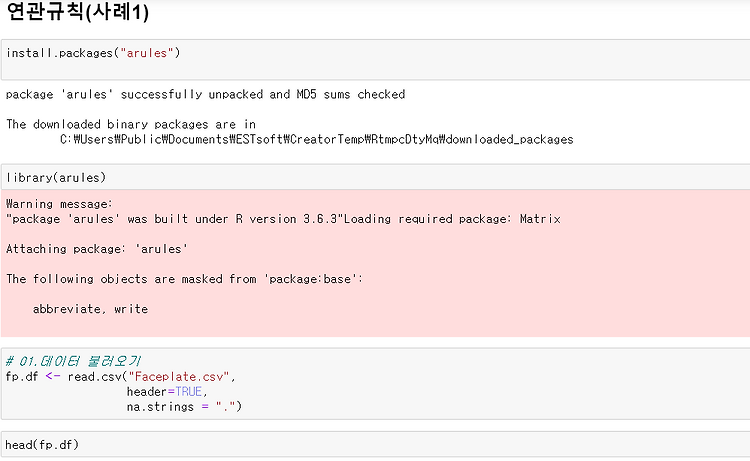750x461 pixels.
Task: Click the "header=TRUE," code line
Action: pos(167,392)
